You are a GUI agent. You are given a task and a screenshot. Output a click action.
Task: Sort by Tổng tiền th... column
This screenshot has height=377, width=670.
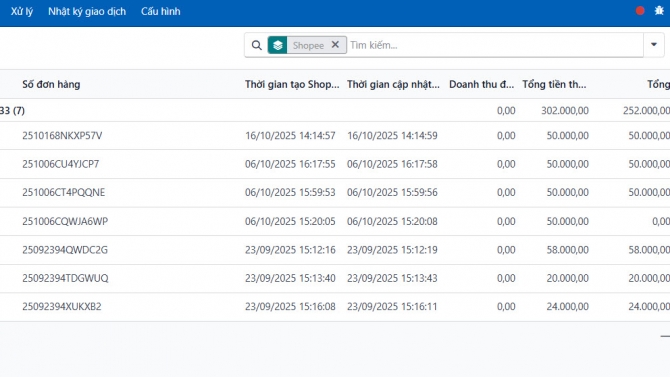(554, 85)
